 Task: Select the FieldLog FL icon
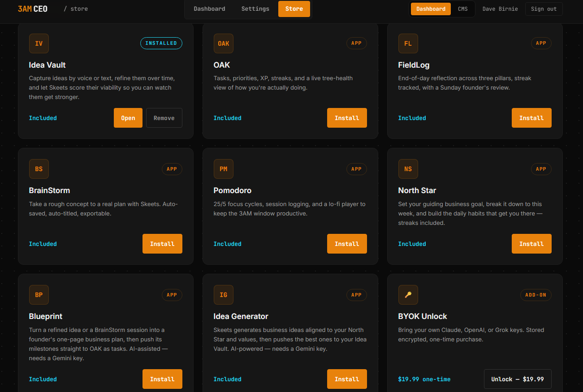pyautogui.click(x=408, y=43)
